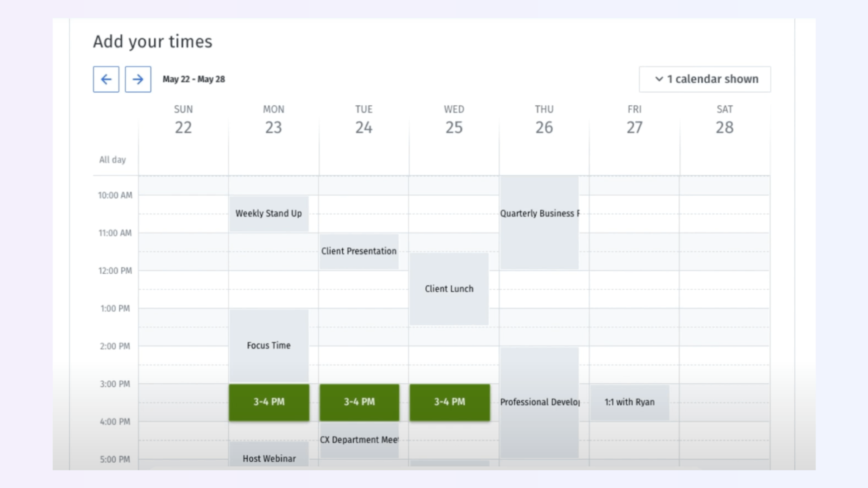Select Monday's green 3-4 PM slot
Screen dimensions: 868x488
point(269,402)
